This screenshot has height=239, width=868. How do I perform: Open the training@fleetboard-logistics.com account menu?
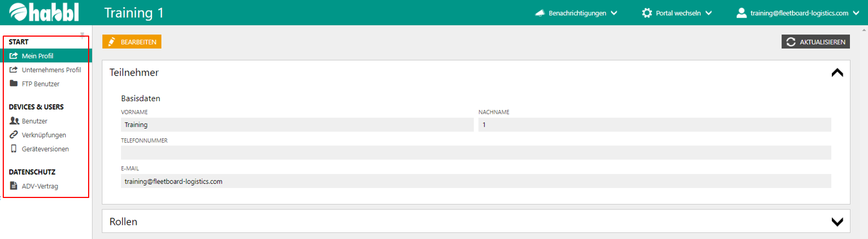tap(798, 13)
